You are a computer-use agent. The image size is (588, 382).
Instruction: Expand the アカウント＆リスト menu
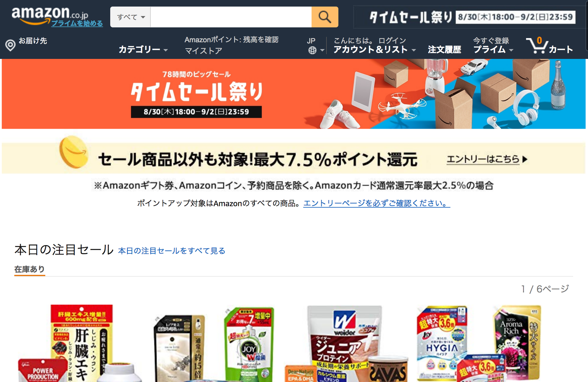point(375,50)
